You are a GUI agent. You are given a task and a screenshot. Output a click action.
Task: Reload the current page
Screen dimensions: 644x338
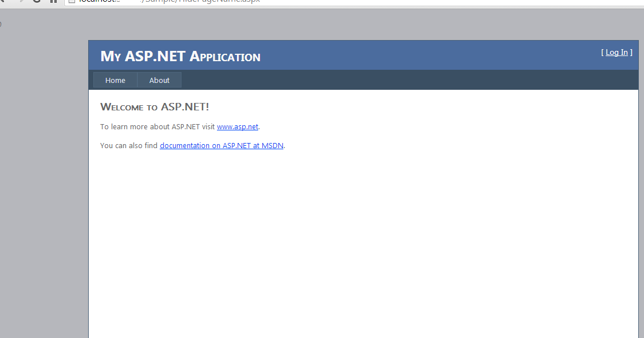(x=37, y=1)
